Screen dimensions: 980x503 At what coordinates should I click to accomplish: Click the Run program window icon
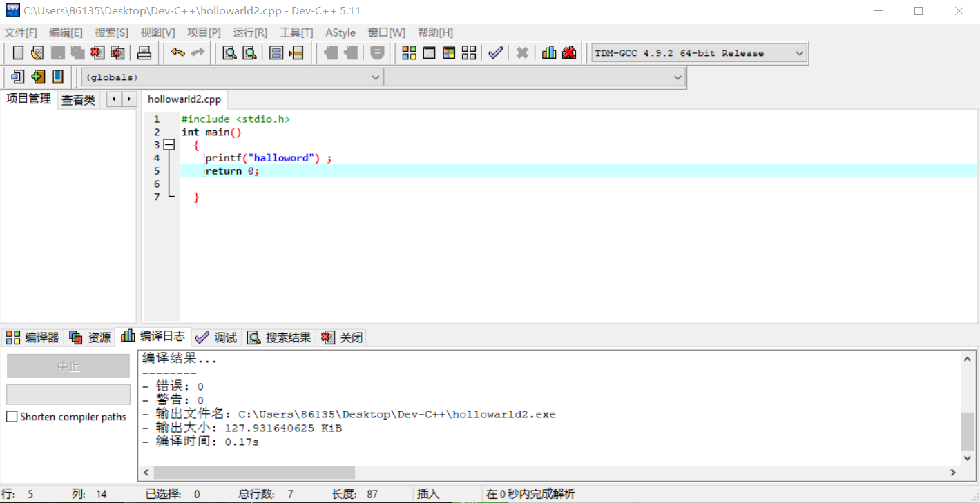coord(429,52)
